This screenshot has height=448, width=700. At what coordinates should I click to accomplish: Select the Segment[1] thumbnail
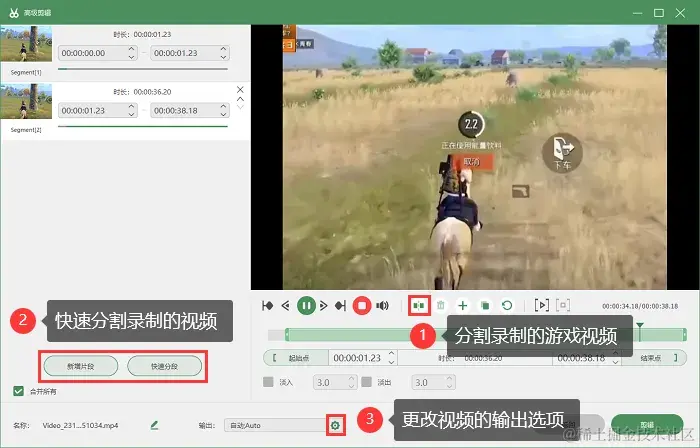pyautogui.click(x=26, y=43)
